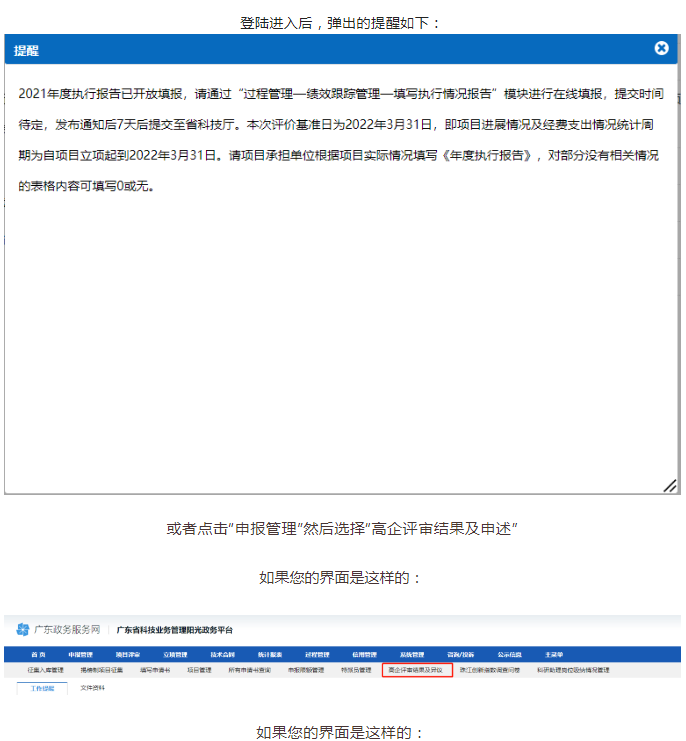The image size is (686, 741).
Task: Click the 填写申请书 submenu link
Action: pyautogui.click(x=155, y=670)
